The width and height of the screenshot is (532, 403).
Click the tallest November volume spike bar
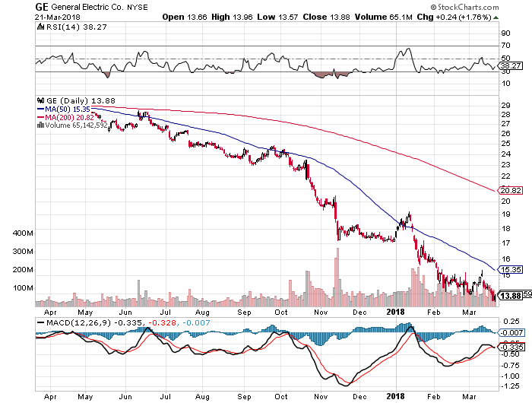(x=337, y=278)
